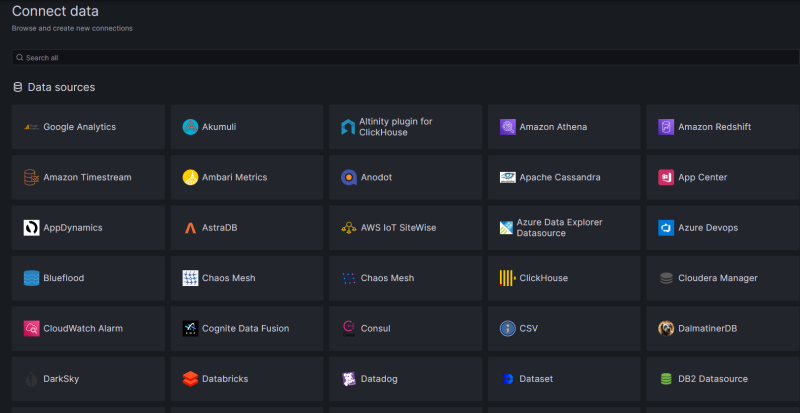800x413 pixels.
Task: Click the Google Analytics icon
Action: (31, 127)
